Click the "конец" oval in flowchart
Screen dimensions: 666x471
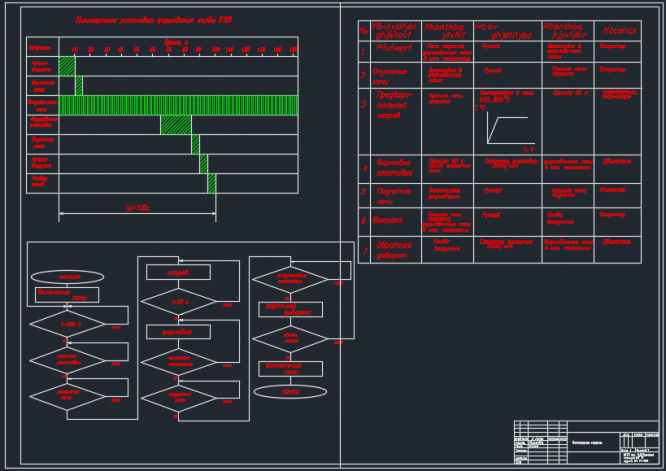[291, 391]
